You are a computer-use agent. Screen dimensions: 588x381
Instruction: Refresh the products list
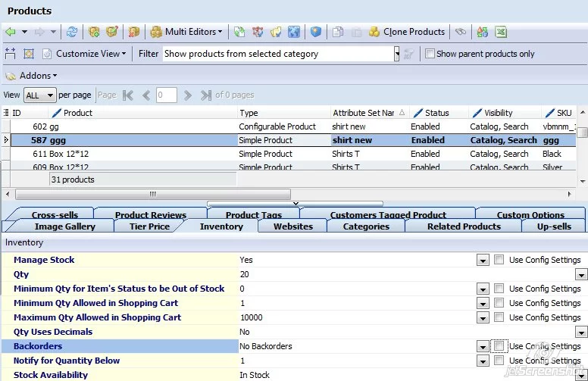click(72, 33)
